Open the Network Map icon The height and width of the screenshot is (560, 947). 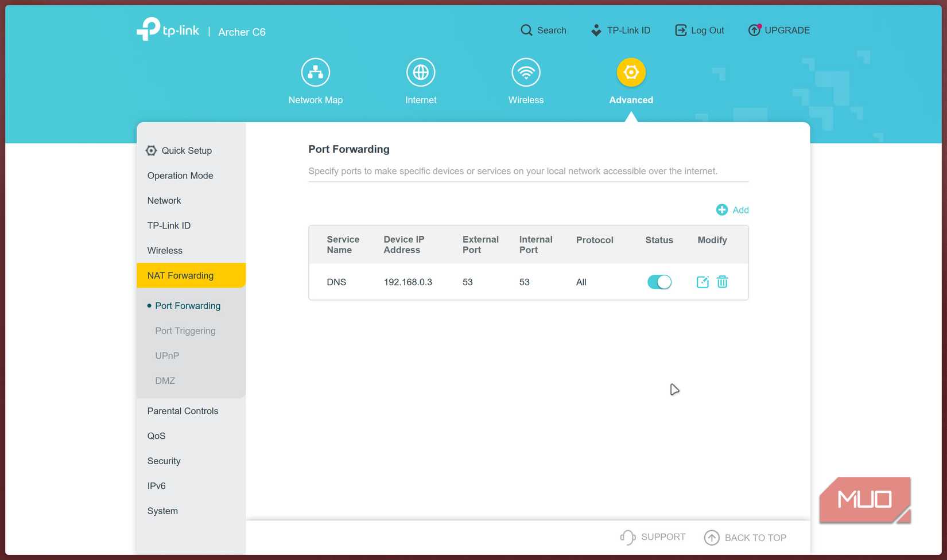tap(316, 72)
